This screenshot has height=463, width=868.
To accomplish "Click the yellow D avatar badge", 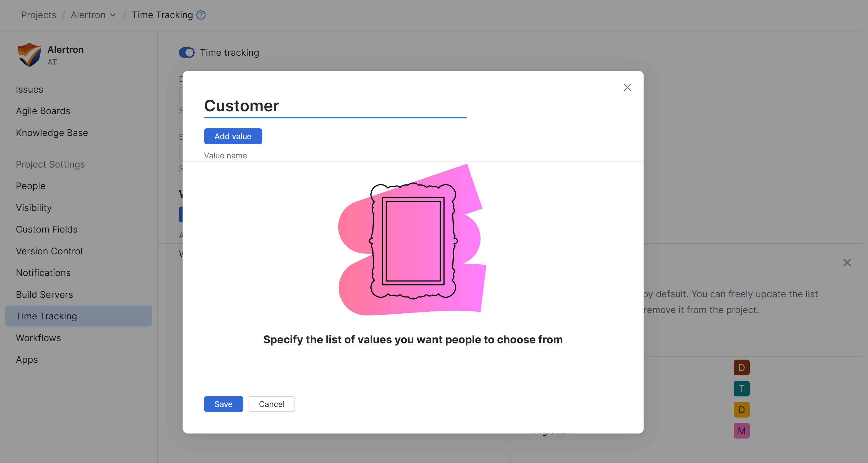I will click(741, 410).
